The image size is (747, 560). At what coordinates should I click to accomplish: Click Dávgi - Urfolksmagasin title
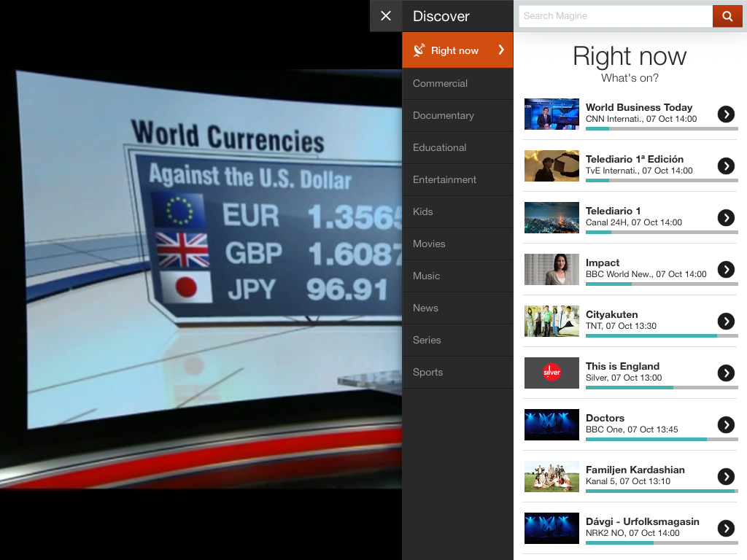click(642, 521)
